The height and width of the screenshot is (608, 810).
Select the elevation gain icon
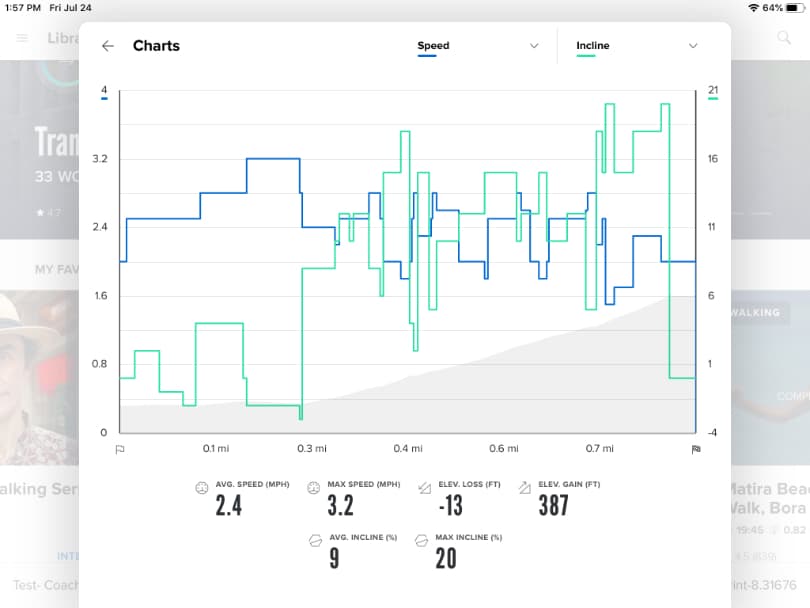point(523,485)
